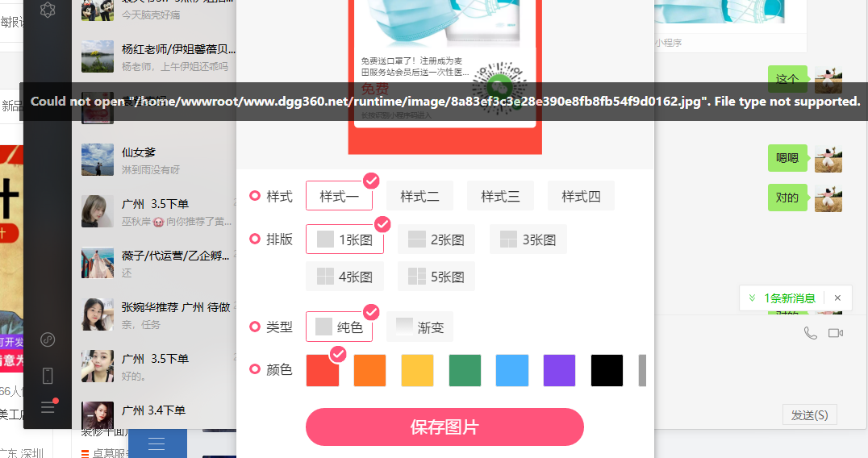Open chat with 仙女爹
Viewport: 868px width, 458px height.
click(x=154, y=160)
